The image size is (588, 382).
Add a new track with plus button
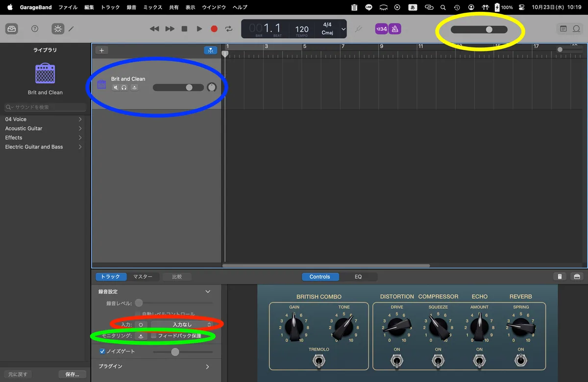101,50
